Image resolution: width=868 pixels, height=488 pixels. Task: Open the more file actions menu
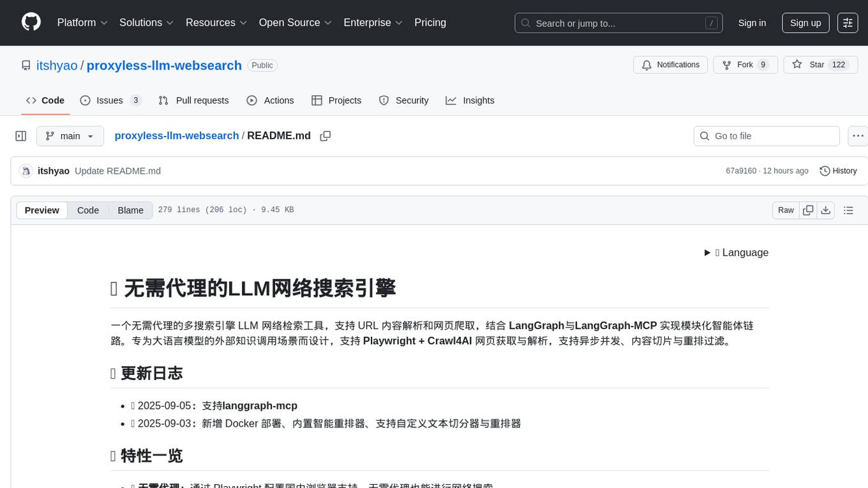pyautogui.click(x=858, y=136)
